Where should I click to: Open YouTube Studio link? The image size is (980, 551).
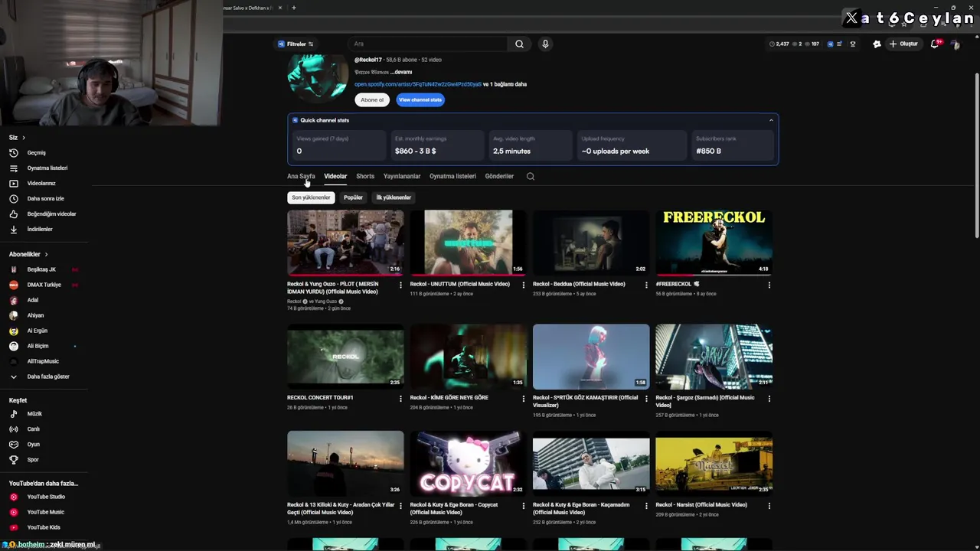pyautogui.click(x=46, y=497)
